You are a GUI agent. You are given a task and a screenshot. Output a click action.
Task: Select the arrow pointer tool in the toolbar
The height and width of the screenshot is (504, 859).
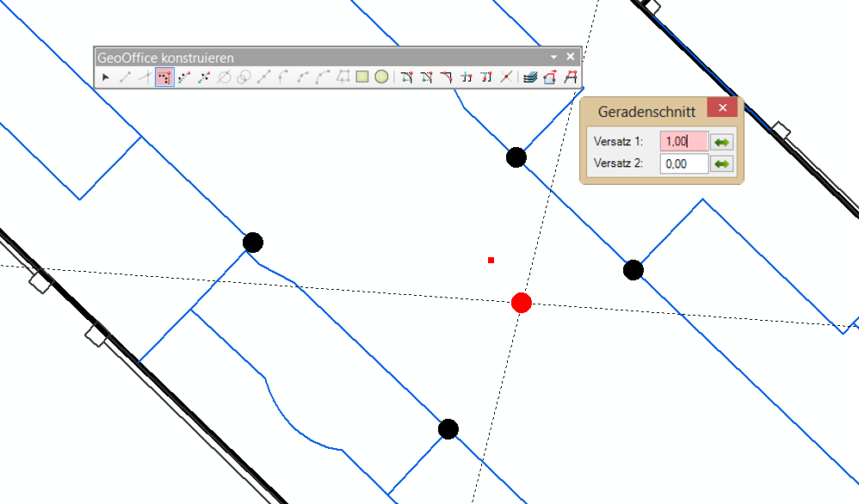pyautogui.click(x=106, y=77)
